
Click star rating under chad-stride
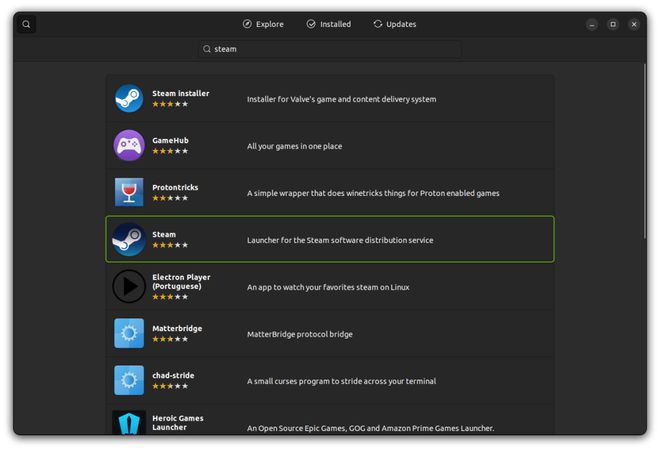pyautogui.click(x=170, y=386)
